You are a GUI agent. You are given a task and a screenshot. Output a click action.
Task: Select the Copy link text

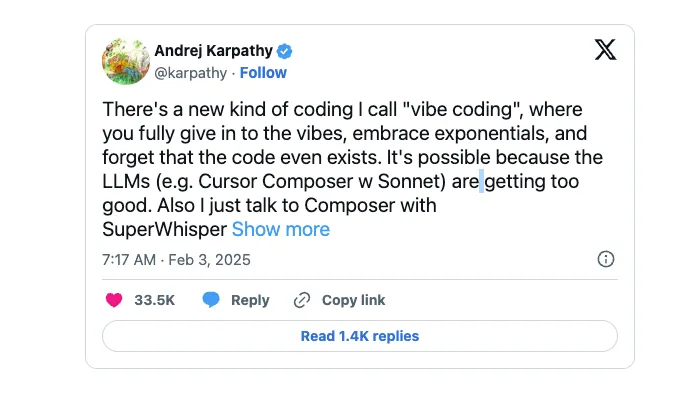[x=354, y=300]
